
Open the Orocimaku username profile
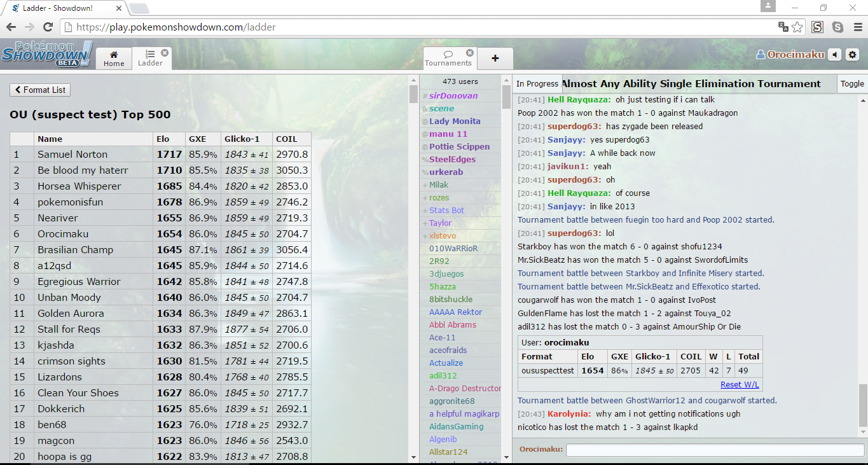(795, 55)
